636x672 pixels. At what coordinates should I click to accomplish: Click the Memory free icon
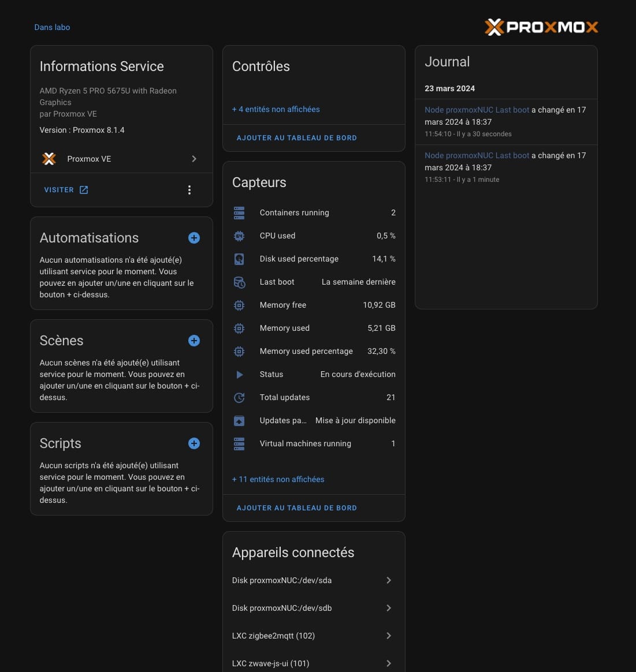[239, 305]
